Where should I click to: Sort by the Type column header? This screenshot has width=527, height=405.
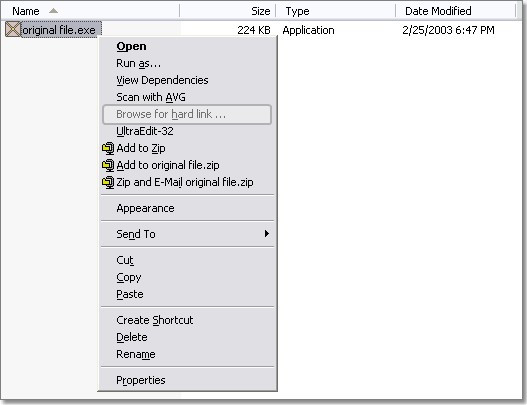pos(335,11)
